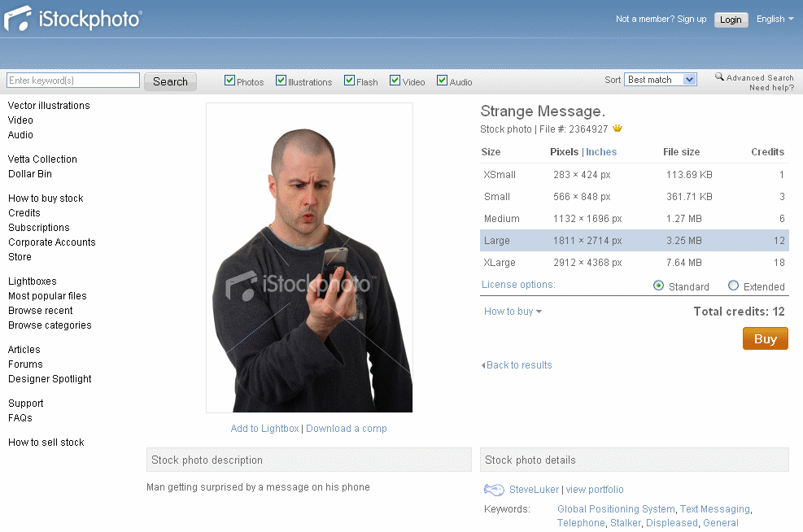Viewport: 803px width, 532px height.
Task: Click the Strange Message photo preview
Action: tap(309, 258)
